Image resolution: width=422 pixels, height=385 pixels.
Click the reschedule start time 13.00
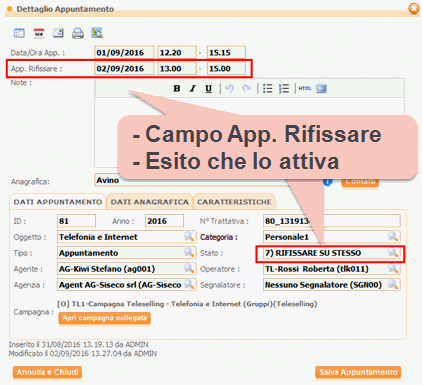pyautogui.click(x=177, y=69)
